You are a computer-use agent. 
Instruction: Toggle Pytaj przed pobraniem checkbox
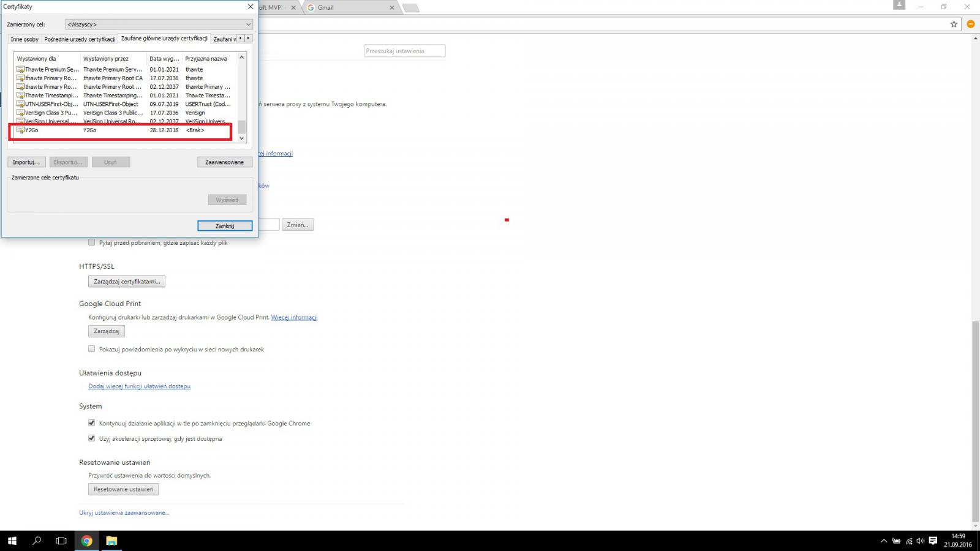pos(92,242)
